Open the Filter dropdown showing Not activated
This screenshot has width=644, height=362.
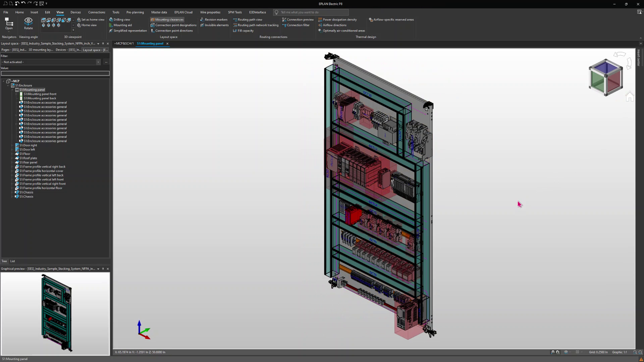click(x=98, y=62)
